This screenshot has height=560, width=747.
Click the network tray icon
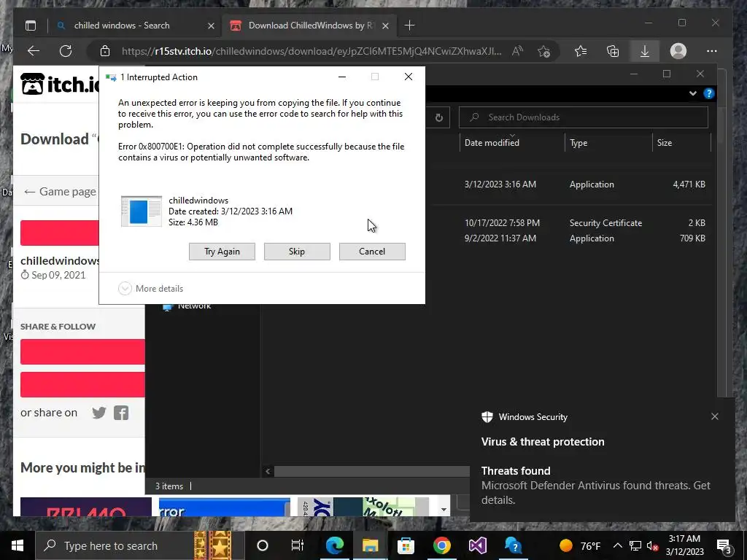[635, 545]
